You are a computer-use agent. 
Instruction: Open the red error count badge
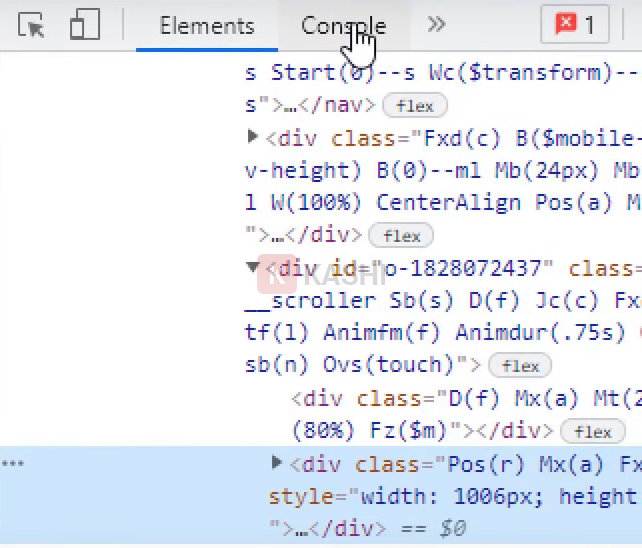coord(574,26)
